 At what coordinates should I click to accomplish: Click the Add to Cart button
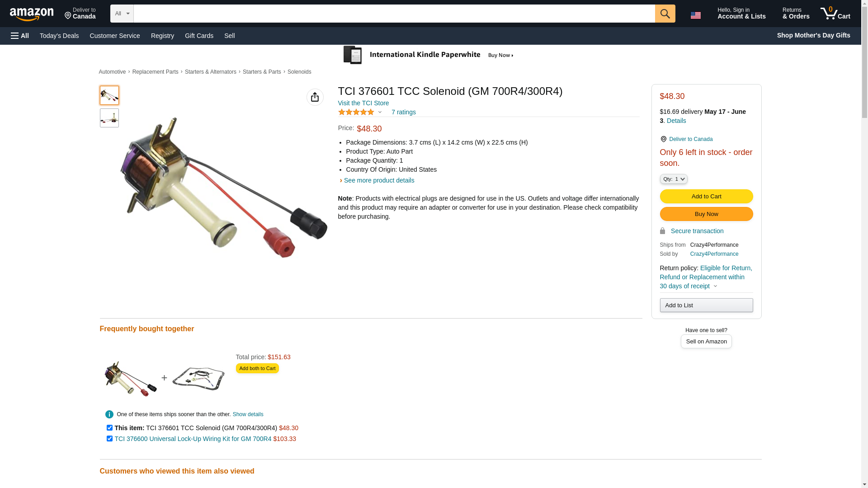point(706,196)
